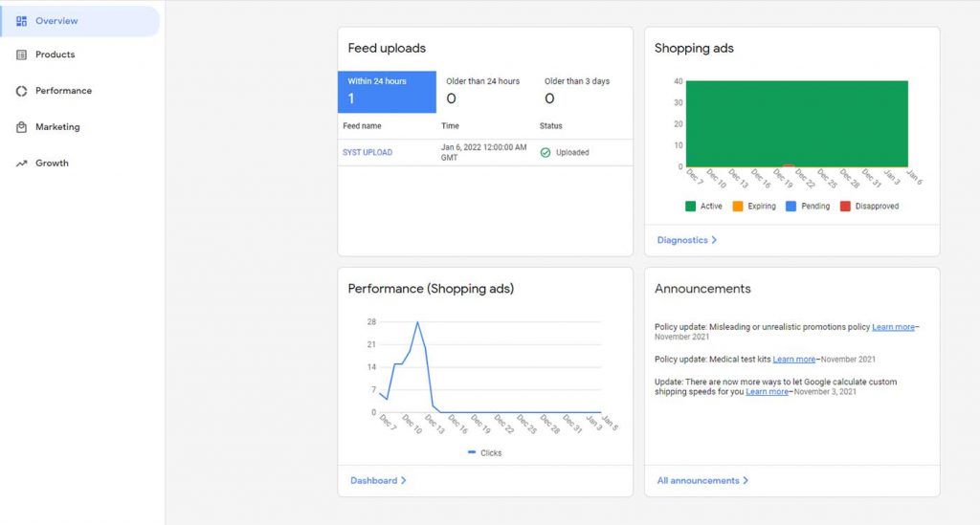Open the Overview menu item

point(80,21)
